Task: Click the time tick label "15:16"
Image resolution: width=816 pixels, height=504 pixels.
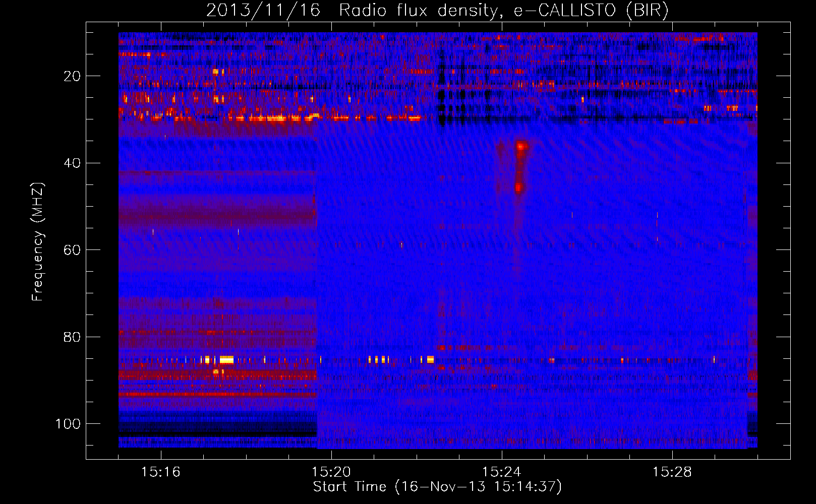Action: click(x=160, y=472)
